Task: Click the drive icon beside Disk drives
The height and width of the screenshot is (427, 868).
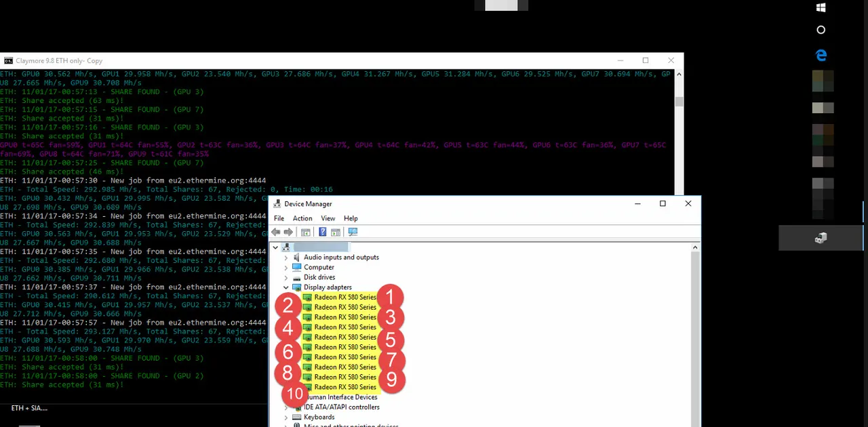Action: pos(296,277)
